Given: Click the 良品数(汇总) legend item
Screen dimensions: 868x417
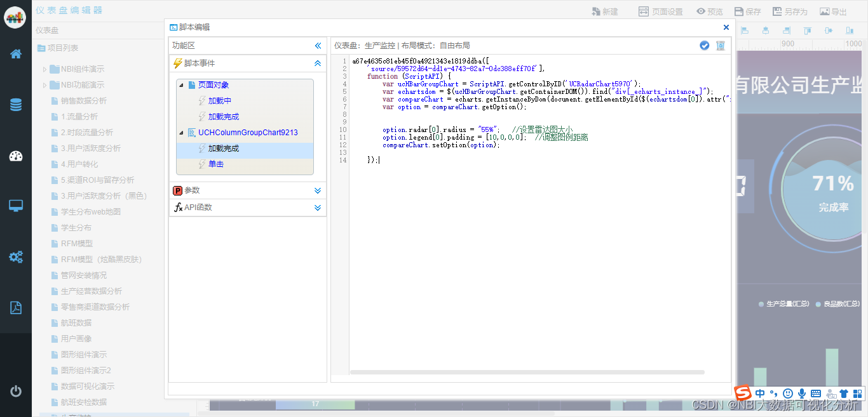Looking at the screenshot, I should click(838, 304).
